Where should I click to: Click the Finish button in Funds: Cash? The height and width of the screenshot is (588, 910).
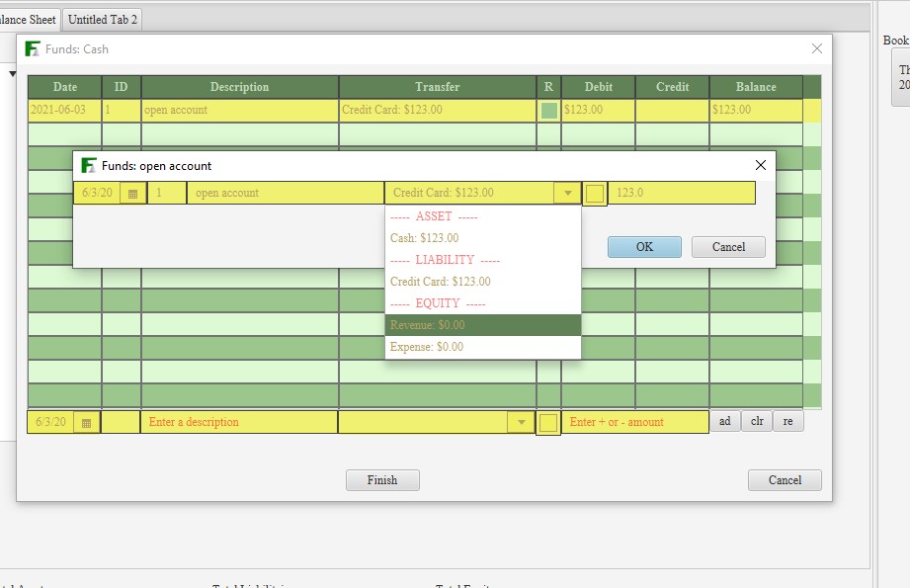click(x=382, y=480)
